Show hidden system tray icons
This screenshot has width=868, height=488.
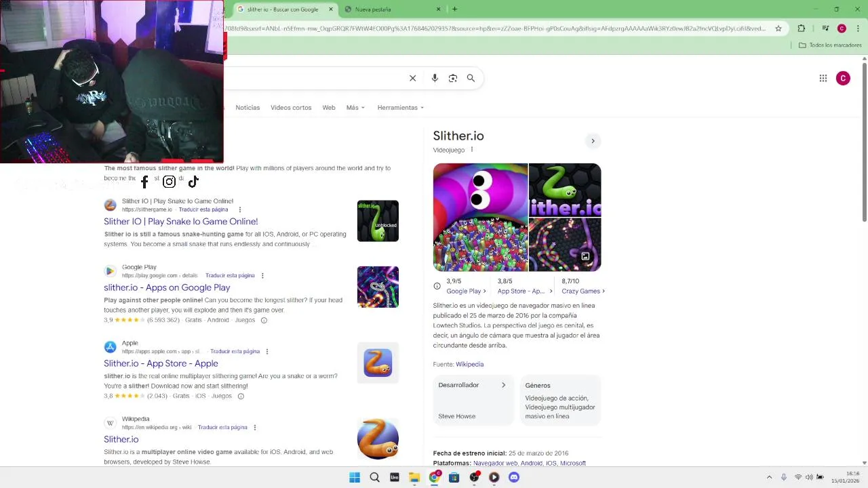click(x=769, y=477)
